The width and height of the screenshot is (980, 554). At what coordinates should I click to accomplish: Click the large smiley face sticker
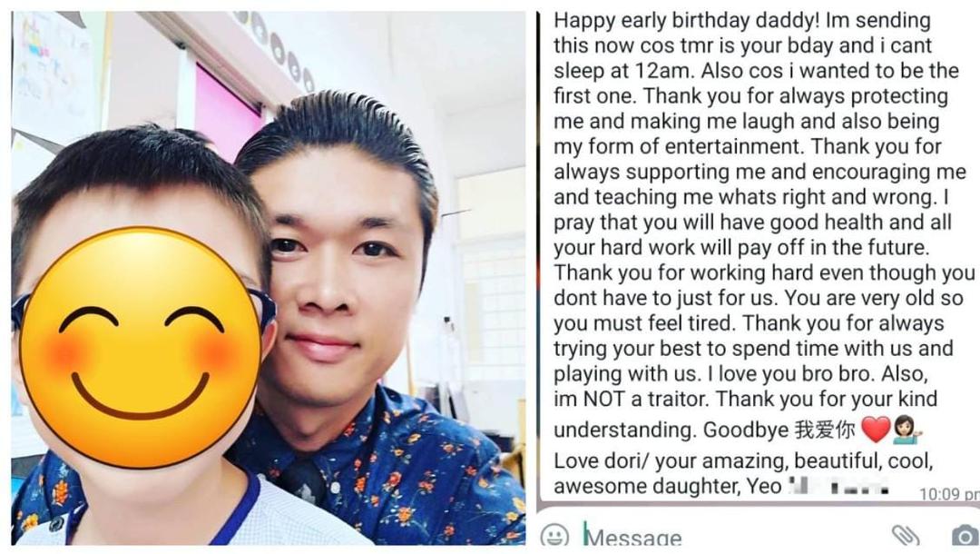coord(142,348)
